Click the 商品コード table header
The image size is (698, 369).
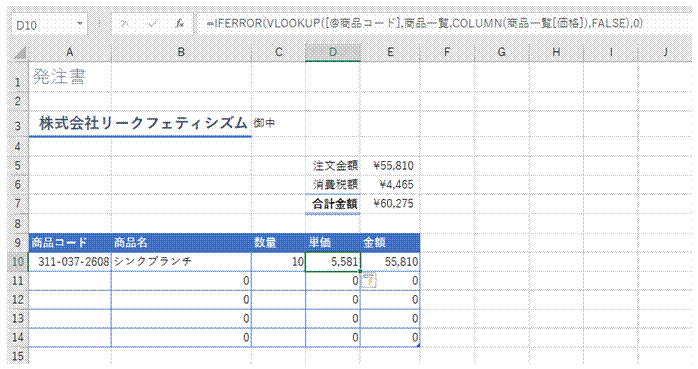click(70, 243)
